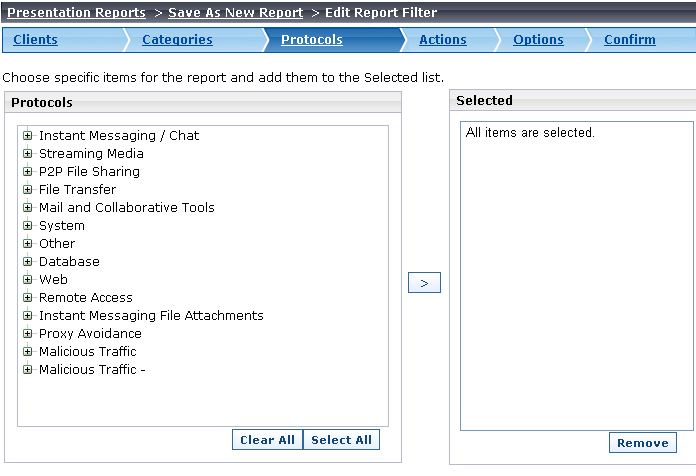Expand the P2P File Sharing group
The width and height of the screenshot is (696, 476).
click(x=28, y=171)
